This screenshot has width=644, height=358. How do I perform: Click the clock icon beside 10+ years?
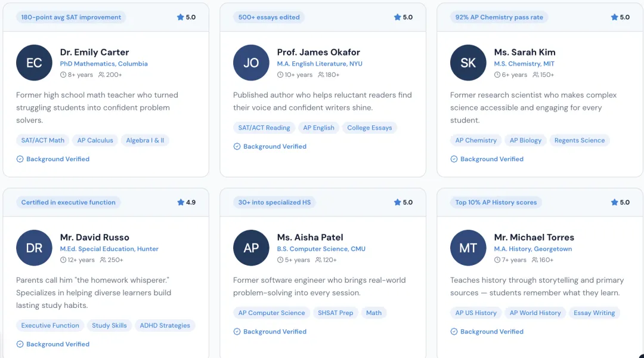click(x=280, y=75)
